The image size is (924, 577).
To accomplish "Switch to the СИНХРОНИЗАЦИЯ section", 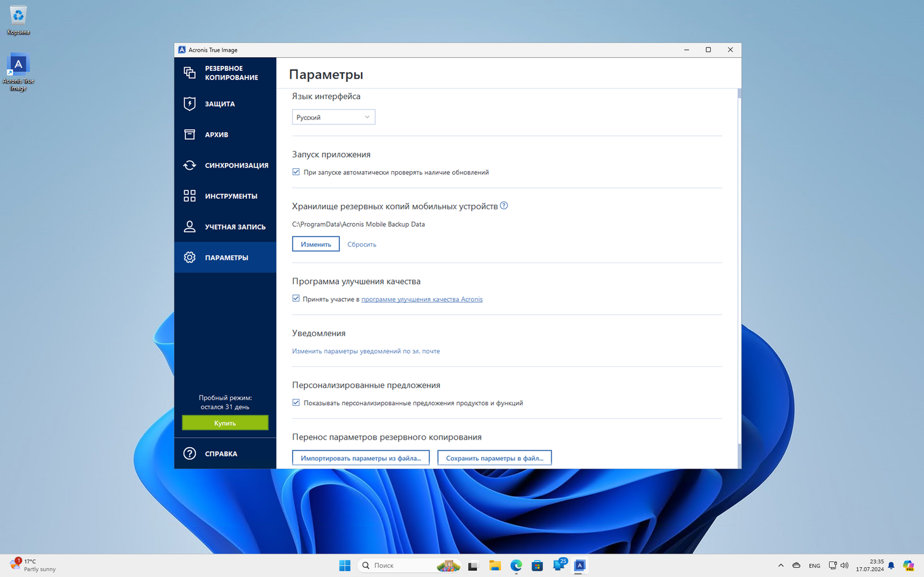I will click(225, 165).
